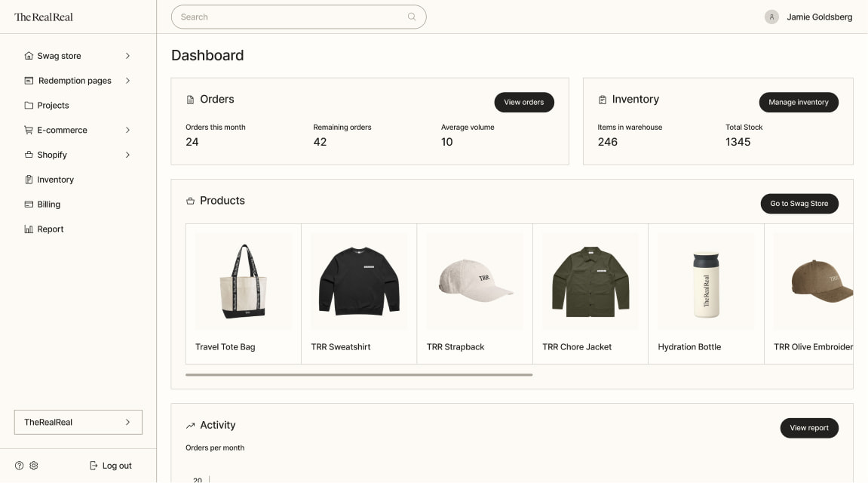The image size is (868, 483).
Task: Select the TRR Chore Jacket image
Action: click(590, 281)
